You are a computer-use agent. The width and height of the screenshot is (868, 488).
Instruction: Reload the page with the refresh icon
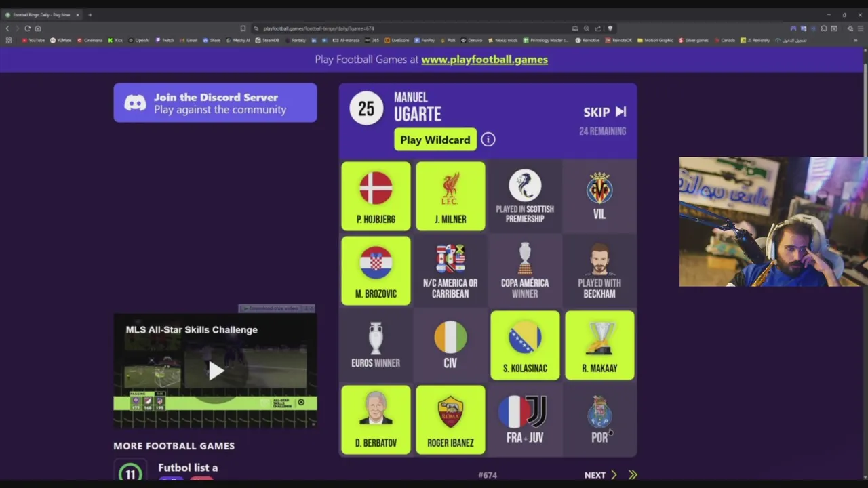point(28,28)
